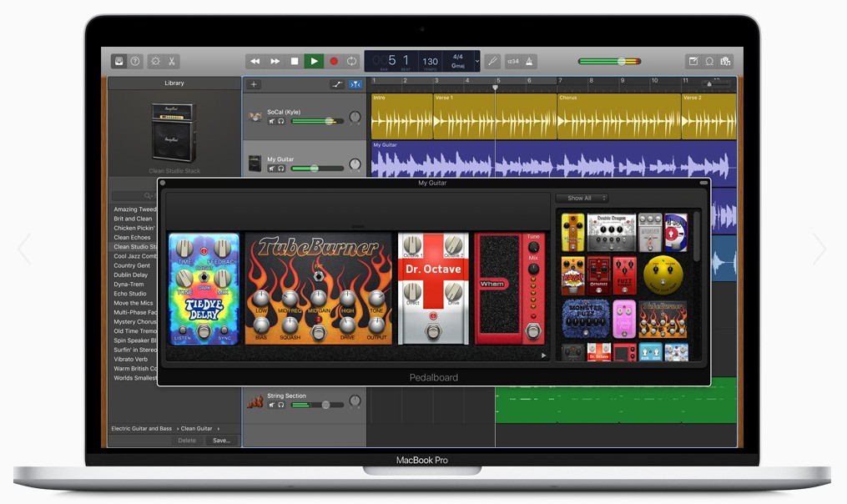Click the playhead marker at bar 5
The width and height of the screenshot is (847, 504).
click(x=495, y=87)
